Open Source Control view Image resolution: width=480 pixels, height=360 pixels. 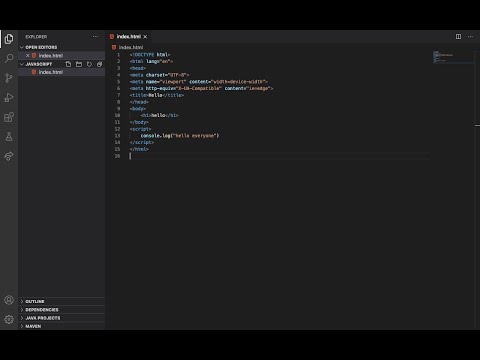pyautogui.click(x=9, y=78)
